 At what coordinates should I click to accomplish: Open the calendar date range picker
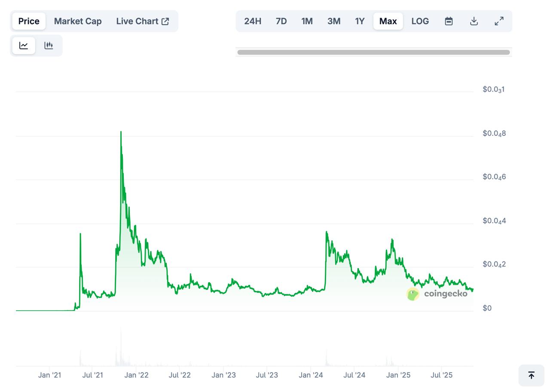click(x=449, y=21)
